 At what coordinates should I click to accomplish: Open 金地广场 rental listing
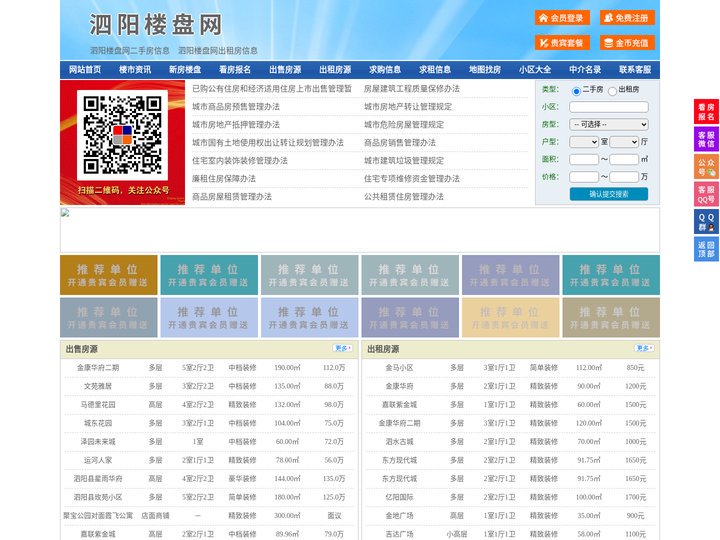[x=399, y=516]
